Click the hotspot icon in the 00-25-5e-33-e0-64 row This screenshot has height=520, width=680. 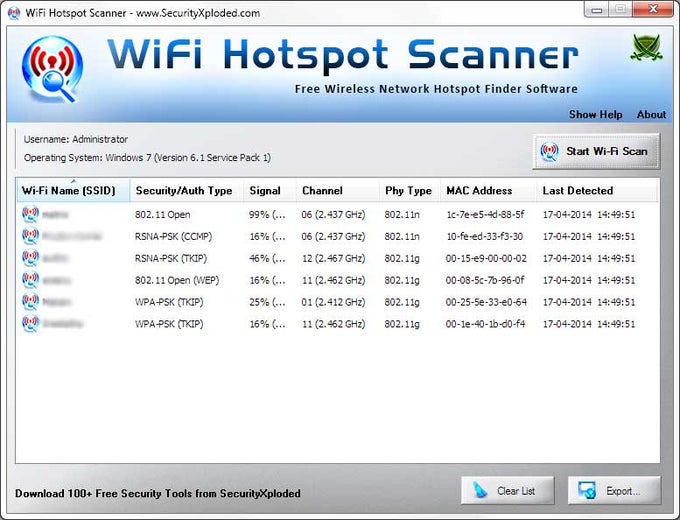pos(30,302)
